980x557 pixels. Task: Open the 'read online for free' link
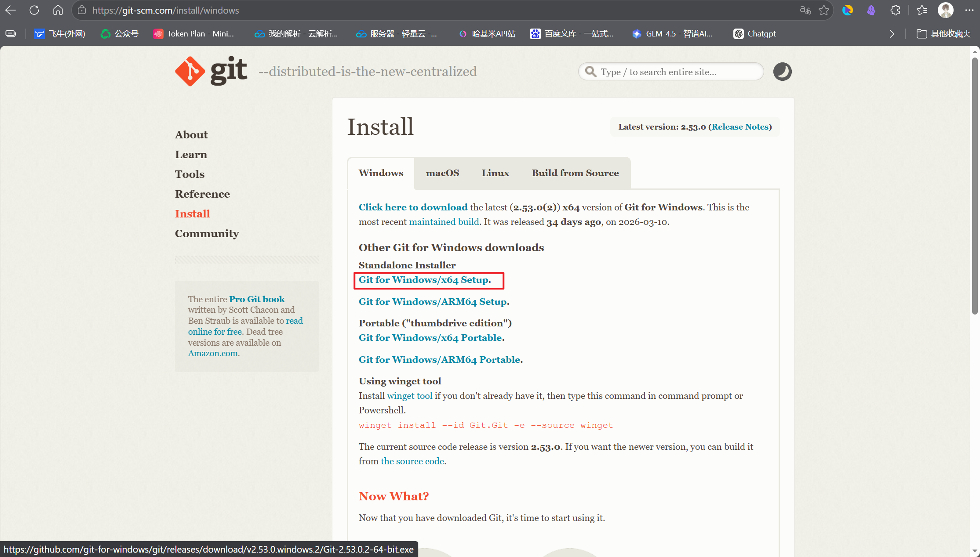click(245, 326)
